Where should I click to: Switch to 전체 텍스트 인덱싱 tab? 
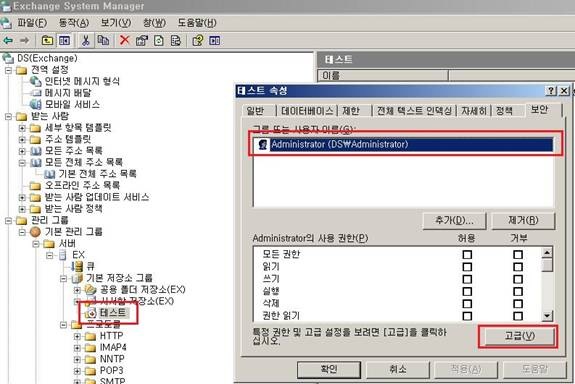coord(414,110)
